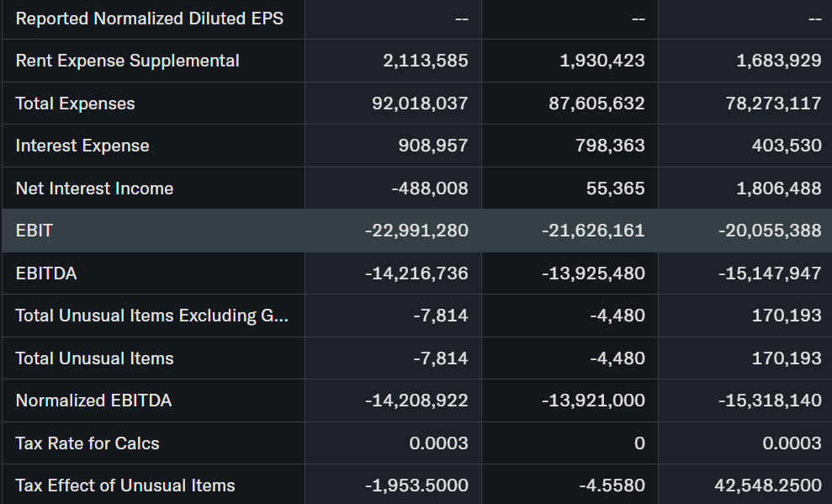Click the EBIT row label

(x=34, y=231)
